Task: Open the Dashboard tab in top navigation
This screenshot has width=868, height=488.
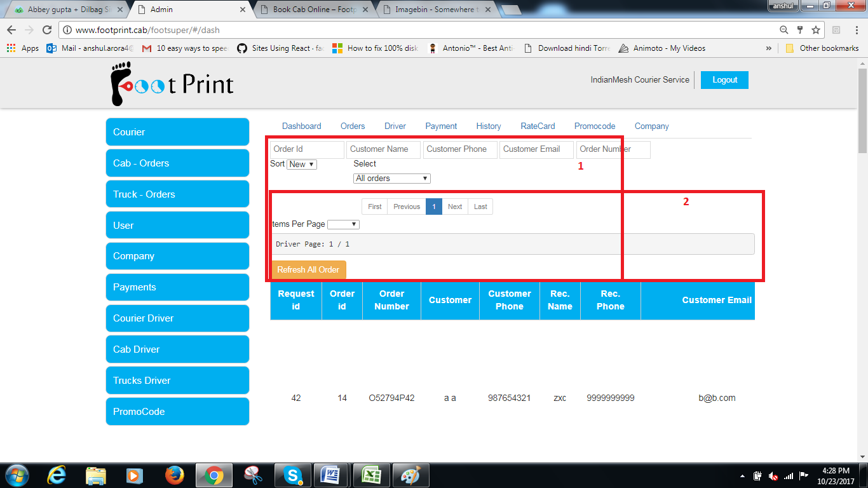Action: click(302, 126)
